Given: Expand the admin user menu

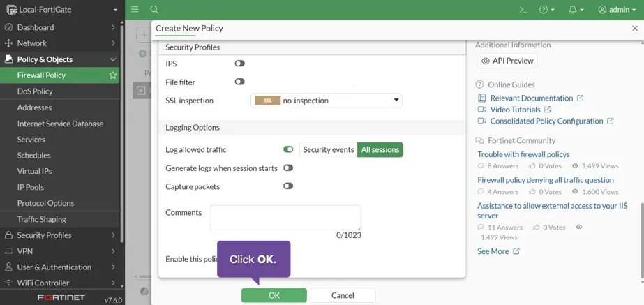Looking at the screenshot, I should 617,10.
